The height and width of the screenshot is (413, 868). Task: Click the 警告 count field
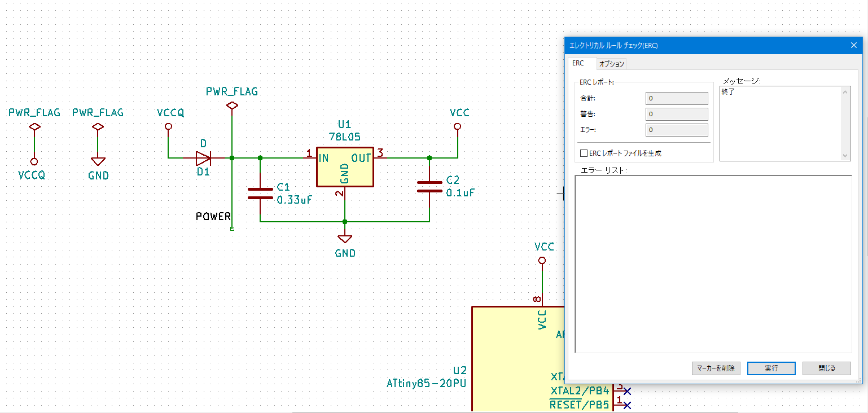tap(677, 114)
